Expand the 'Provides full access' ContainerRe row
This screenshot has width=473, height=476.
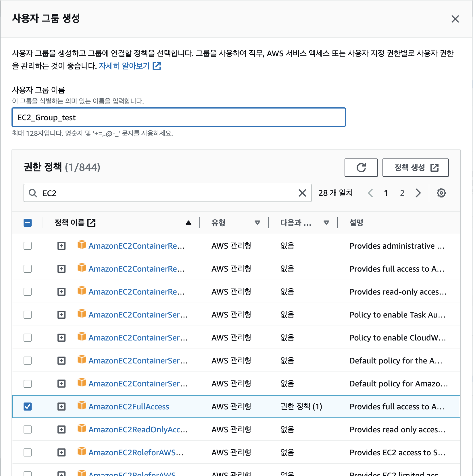pyautogui.click(x=61, y=269)
